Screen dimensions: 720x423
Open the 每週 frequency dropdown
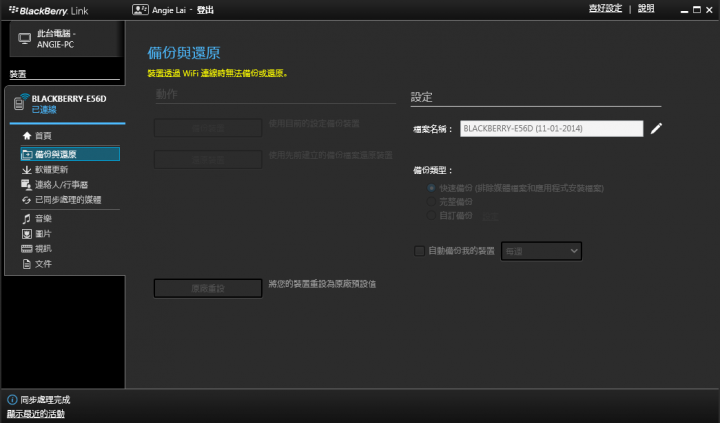coord(541,251)
